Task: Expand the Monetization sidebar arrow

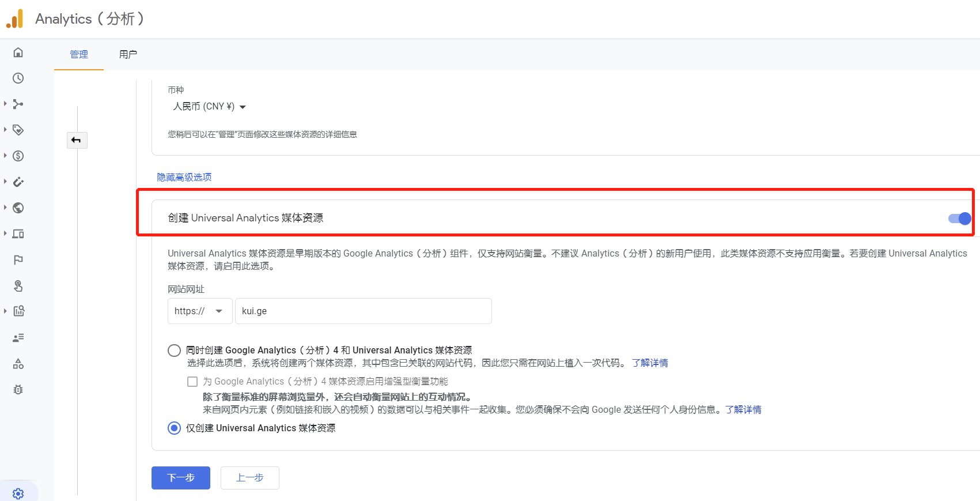Action: tap(5, 156)
